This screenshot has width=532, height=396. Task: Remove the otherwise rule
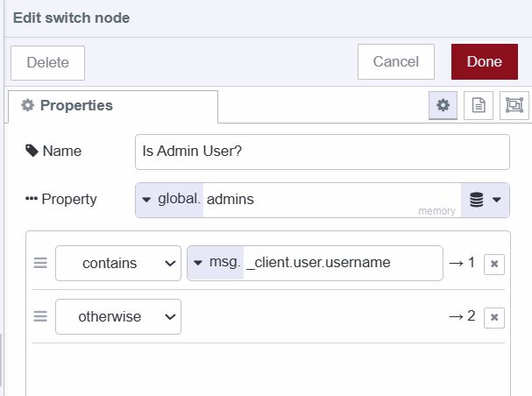click(x=493, y=317)
